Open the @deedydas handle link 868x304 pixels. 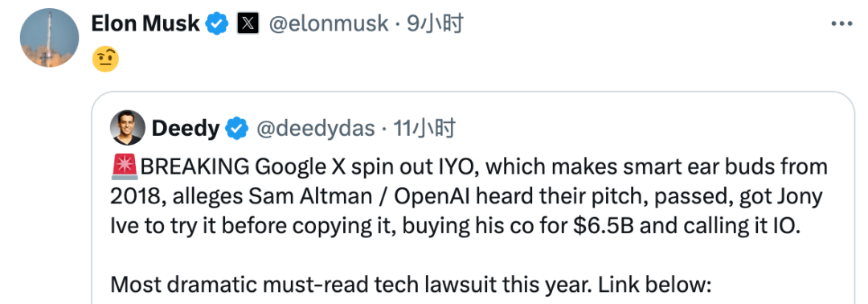[315, 129]
